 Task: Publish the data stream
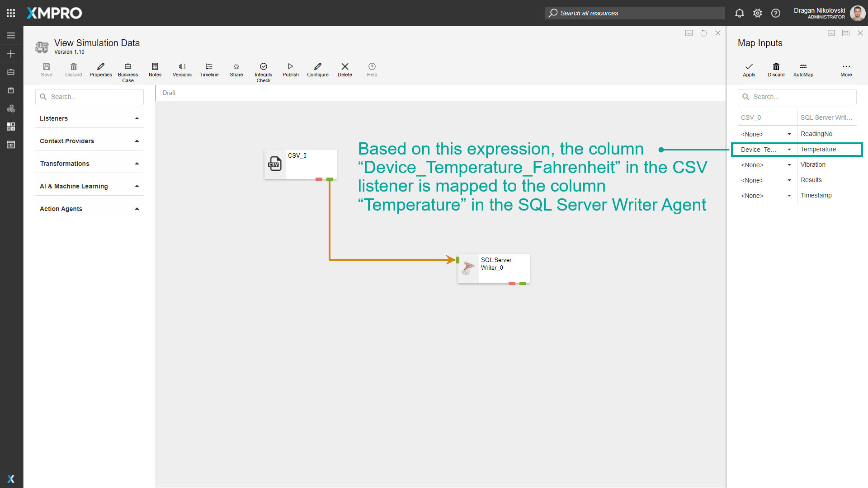290,70
